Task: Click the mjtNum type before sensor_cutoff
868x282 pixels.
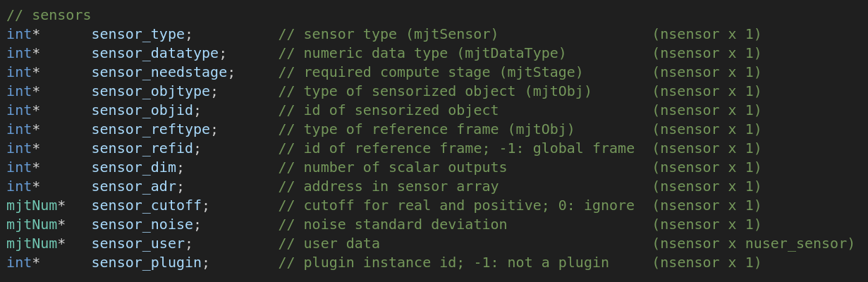Action: coord(32,205)
